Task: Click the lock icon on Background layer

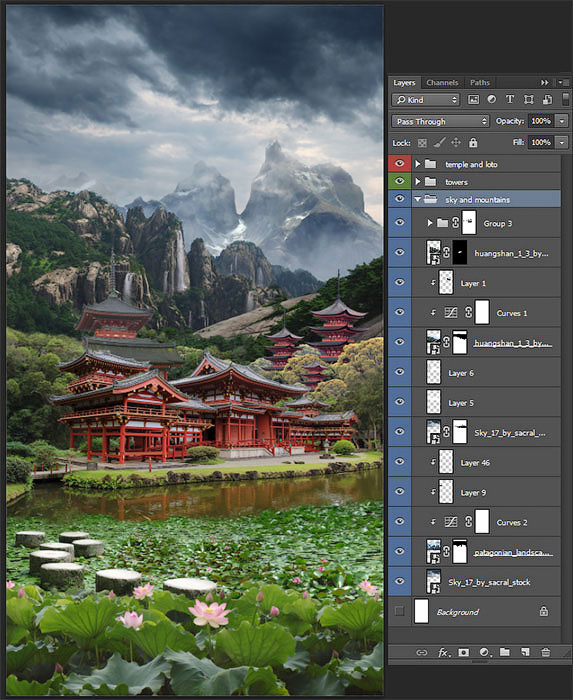Action: pyautogui.click(x=544, y=611)
